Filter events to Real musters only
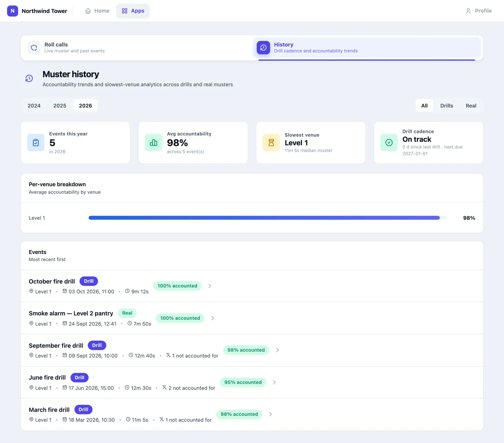This screenshot has width=504, height=443. pos(471,106)
